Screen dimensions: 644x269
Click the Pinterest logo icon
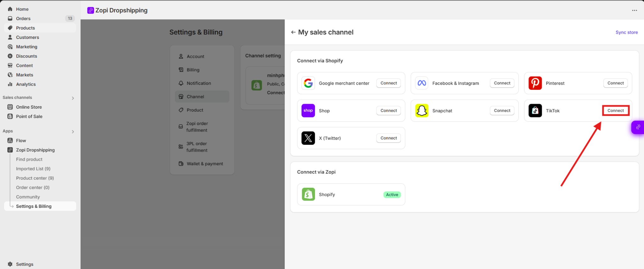click(535, 83)
